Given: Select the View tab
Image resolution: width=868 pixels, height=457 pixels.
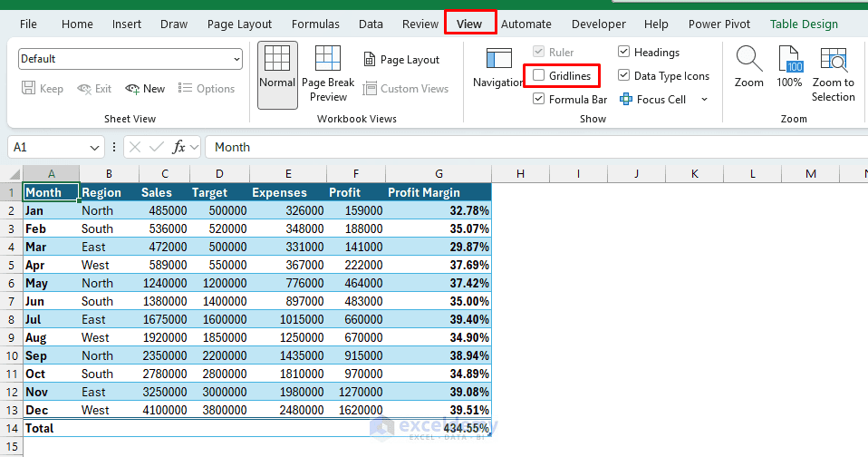Looking at the screenshot, I should click(x=469, y=24).
